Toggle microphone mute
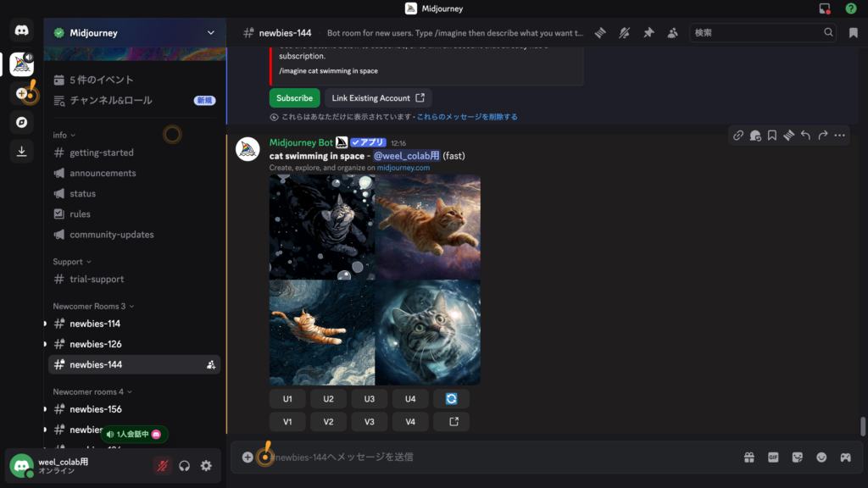This screenshot has height=488, width=868. 162,466
